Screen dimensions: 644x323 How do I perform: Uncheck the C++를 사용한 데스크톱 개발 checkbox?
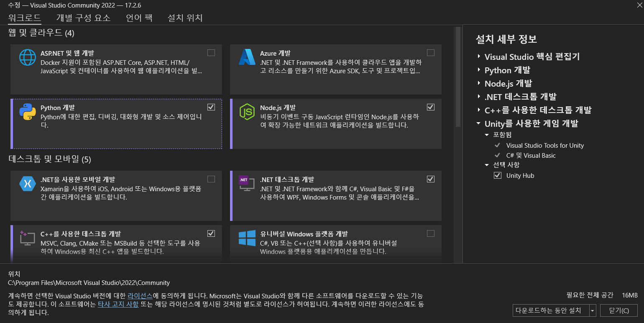click(x=211, y=233)
